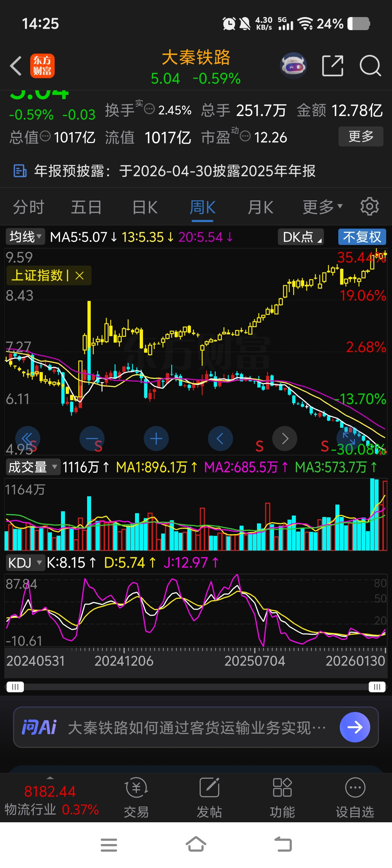Screen dimensions: 392x868
Task: Tap the timeline range scrollbar track
Action: click(196, 687)
